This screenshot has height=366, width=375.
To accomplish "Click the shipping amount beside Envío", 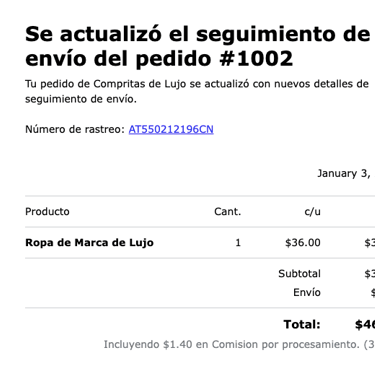I will (x=373, y=292).
